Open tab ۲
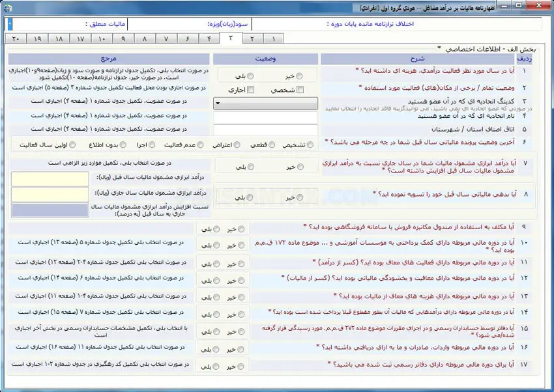 pyautogui.click(x=252, y=38)
